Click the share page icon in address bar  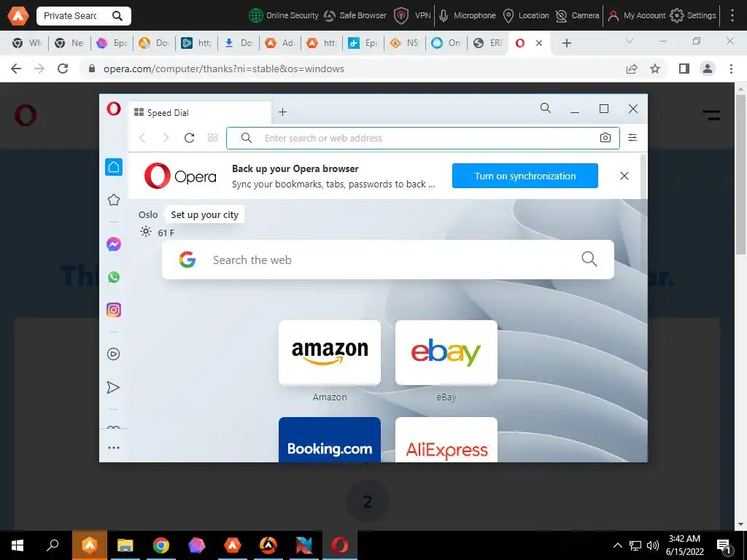click(632, 69)
